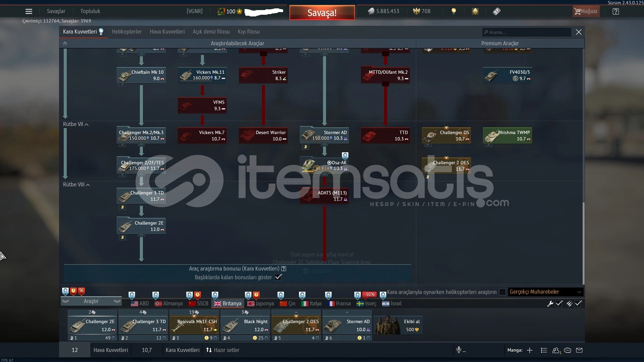Open the Hazır setler presets list
644x362 pixels.
coord(223,350)
